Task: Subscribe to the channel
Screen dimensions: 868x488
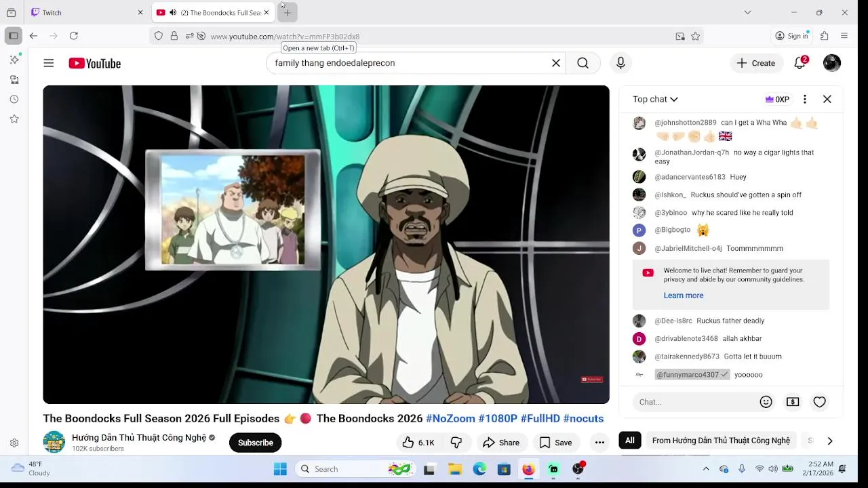Action: (x=255, y=443)
